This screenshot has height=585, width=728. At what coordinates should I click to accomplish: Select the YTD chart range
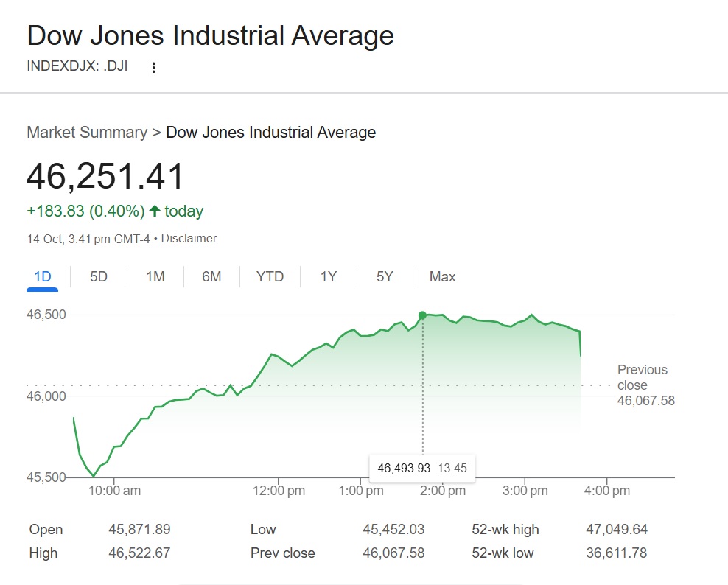click(270, 276)
